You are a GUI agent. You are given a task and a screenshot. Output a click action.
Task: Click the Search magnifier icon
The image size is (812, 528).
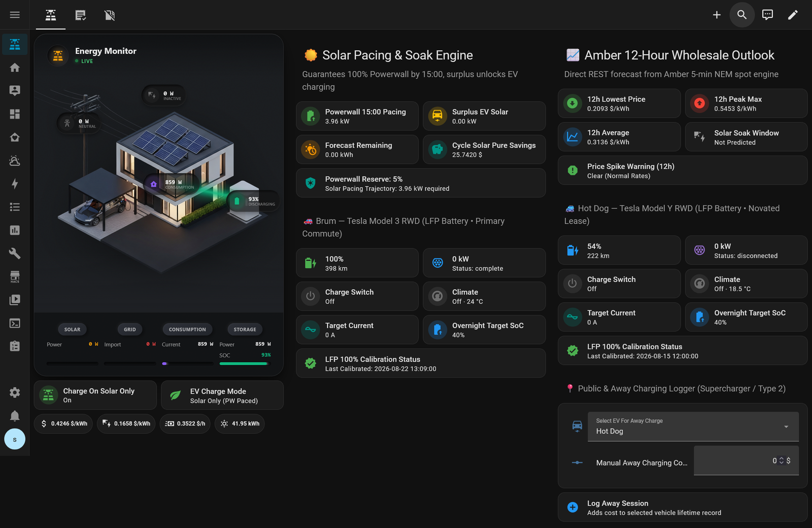(x=742, y=15)
